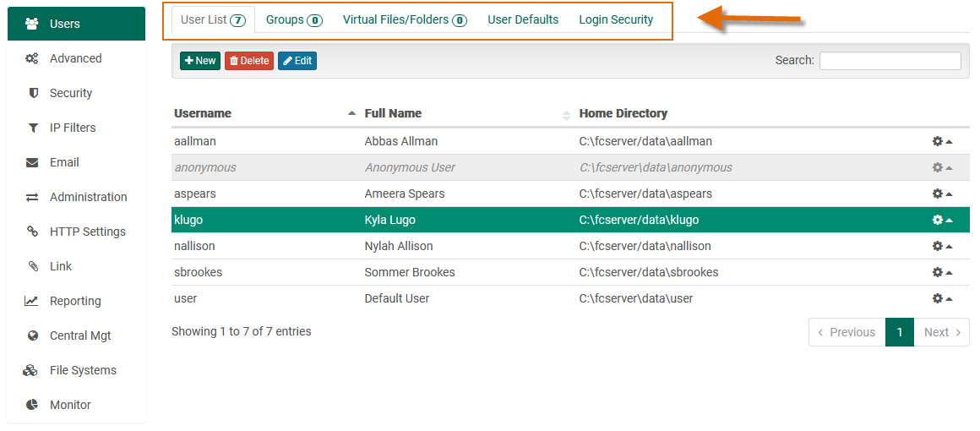This screenshot has height=431, width=980.
Task: Switch to the User List tab
Action: [213, 19]
